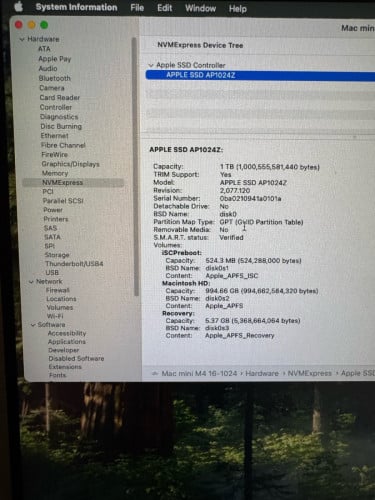Screen dimensions: 375x500
Task: Collapse the Hardware section chevron
Action: [22, 39]
